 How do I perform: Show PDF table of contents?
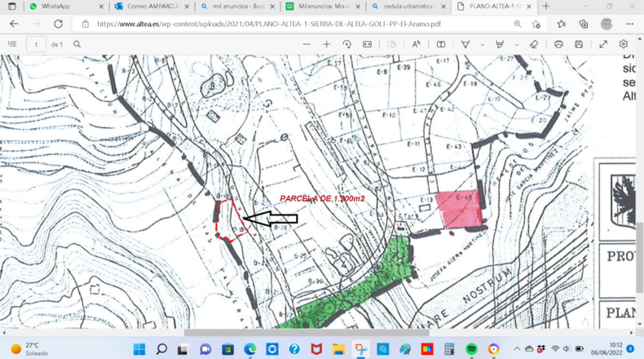click(x=12, y=44)
